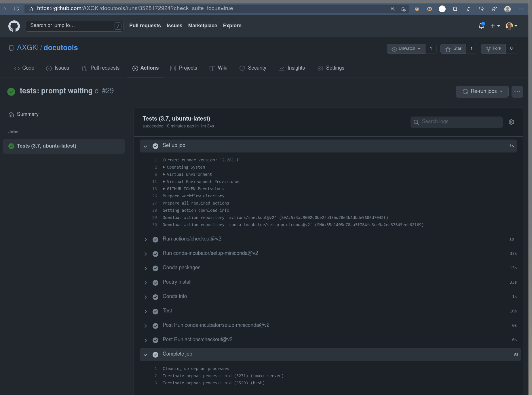The image size is (532, 395).
Task: Click check icon of Poetry install step
Action: (155, 283)
